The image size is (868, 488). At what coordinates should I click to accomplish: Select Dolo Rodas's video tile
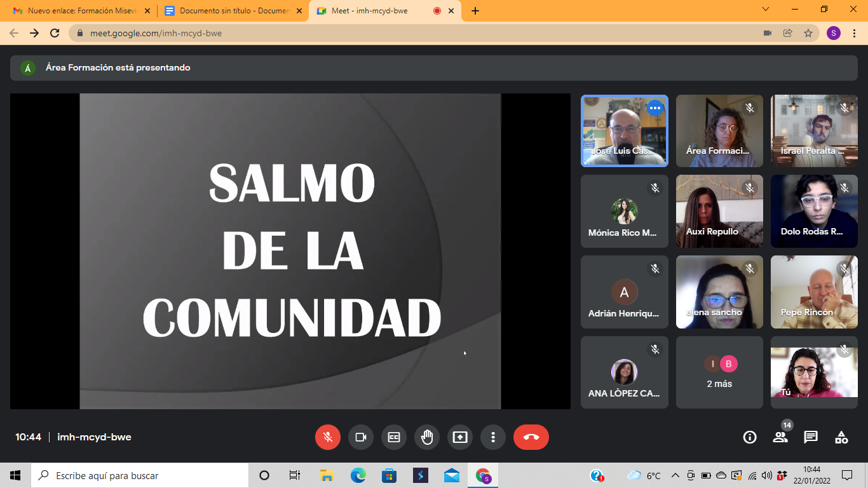tap(814, 212)
